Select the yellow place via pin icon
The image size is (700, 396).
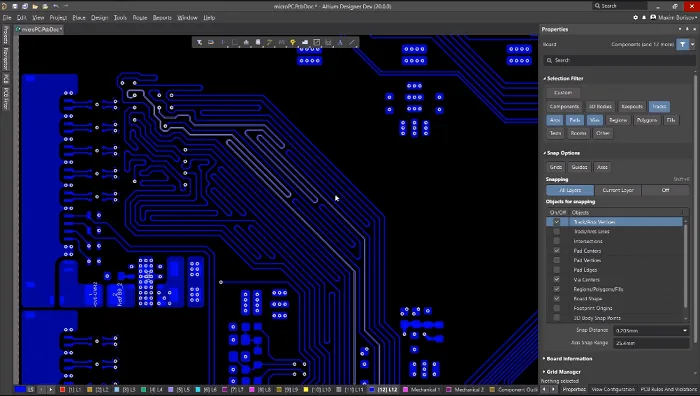(293, 42)
